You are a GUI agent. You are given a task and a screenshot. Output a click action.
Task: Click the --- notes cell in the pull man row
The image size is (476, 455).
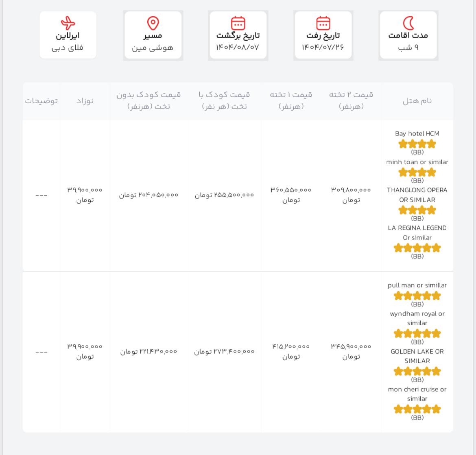[x=41, y=352]
